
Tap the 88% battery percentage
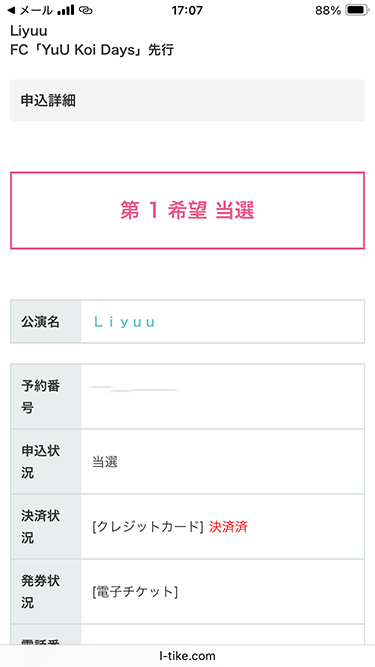pos(328,11)
